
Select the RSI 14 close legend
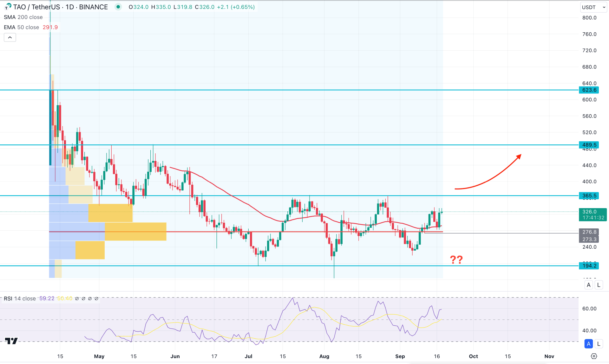tap(20, 298)
